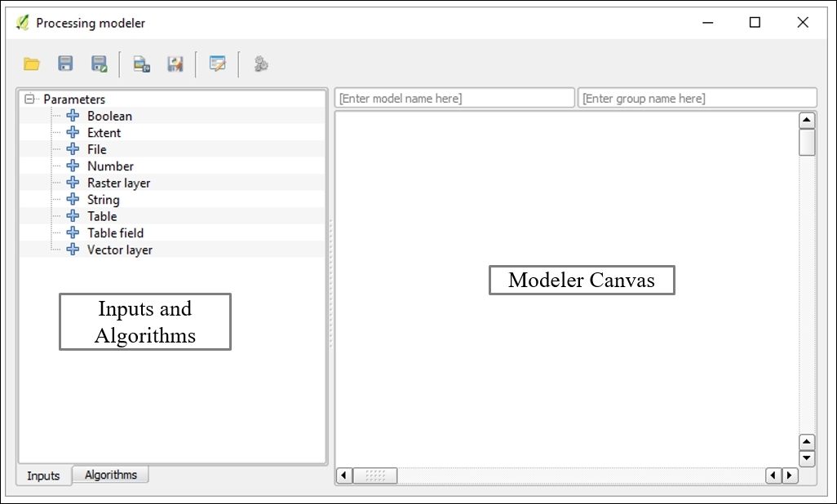Viewport: 837px width, 504px height.
Task: Click the plus icon beside Table
Action: pos(73,215)
